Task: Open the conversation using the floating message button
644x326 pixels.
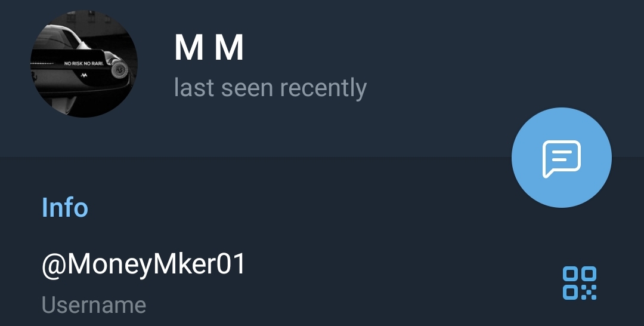Action: coord(562,158)
